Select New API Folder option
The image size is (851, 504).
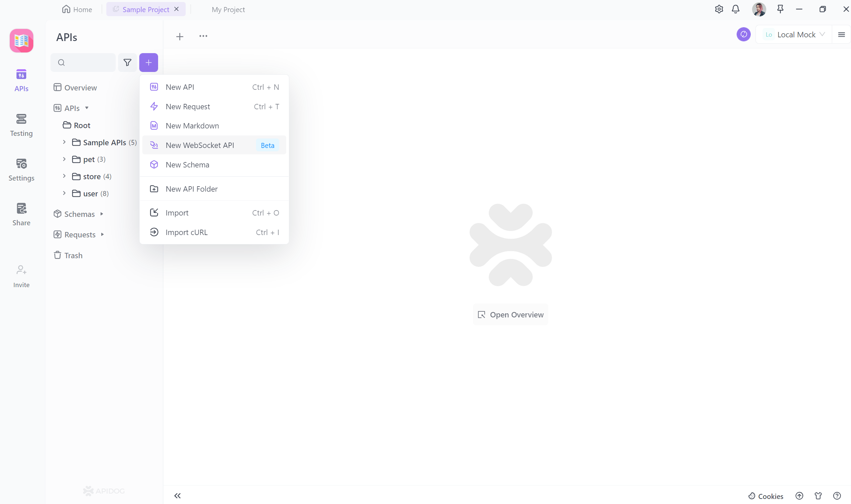(x=191, y=188)
